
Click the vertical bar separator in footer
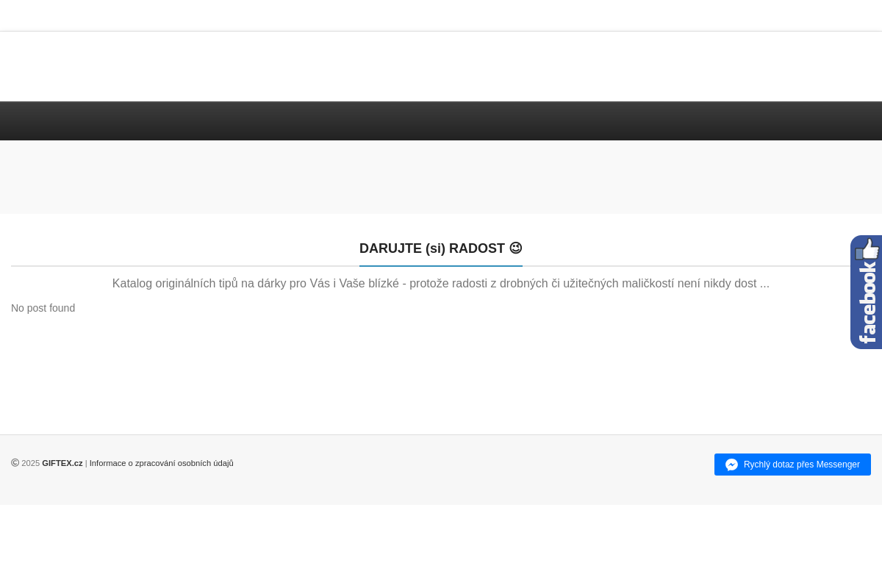pyautogui.click(x=86, y=463)
